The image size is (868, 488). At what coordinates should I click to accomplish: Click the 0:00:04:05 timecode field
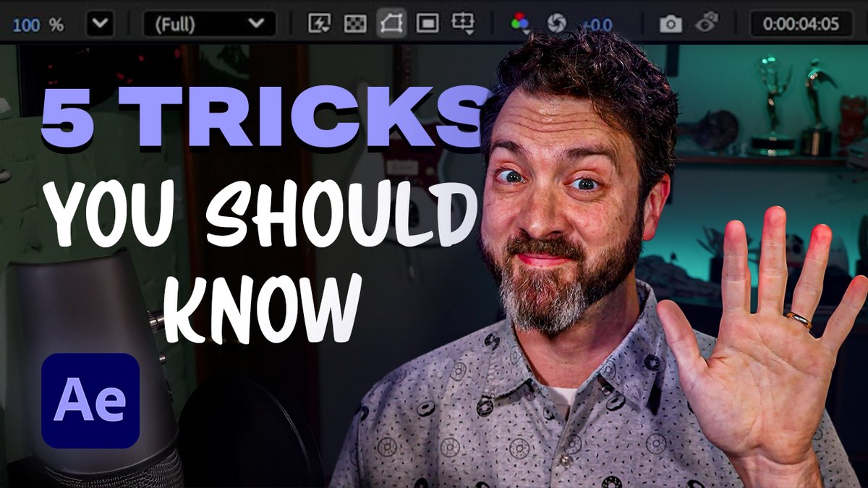click(800, 24)
